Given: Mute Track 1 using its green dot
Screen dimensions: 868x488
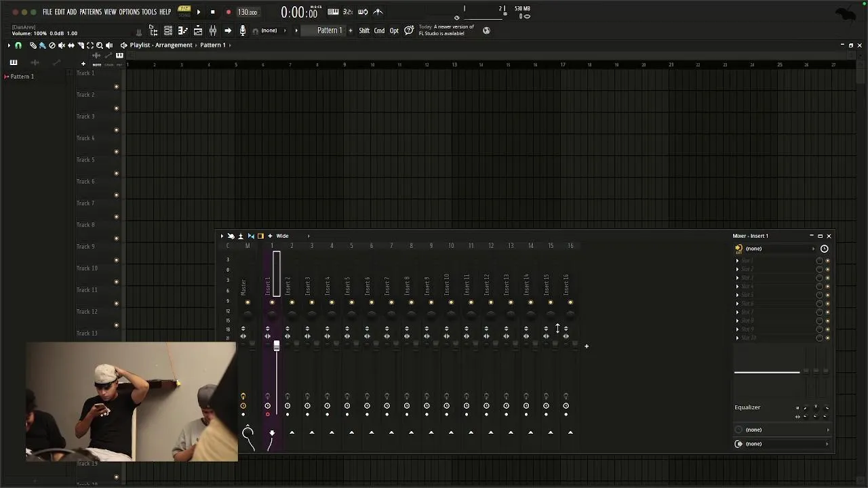Looking at the screenshot, I should (116, 87).
